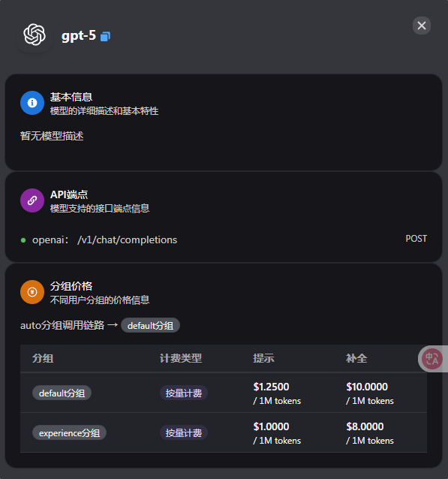Image resolution: width=448 pixels, height=479 pixels.
Task: Click the blue basic info icon
Action: pos(32,103)
